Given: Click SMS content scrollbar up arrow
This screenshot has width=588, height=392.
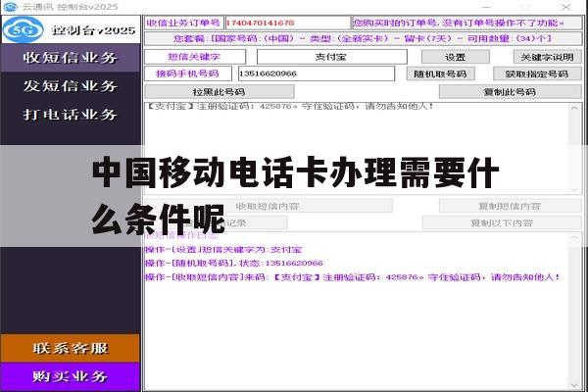Looking at the screenshot, I should (x=574, y=109).
